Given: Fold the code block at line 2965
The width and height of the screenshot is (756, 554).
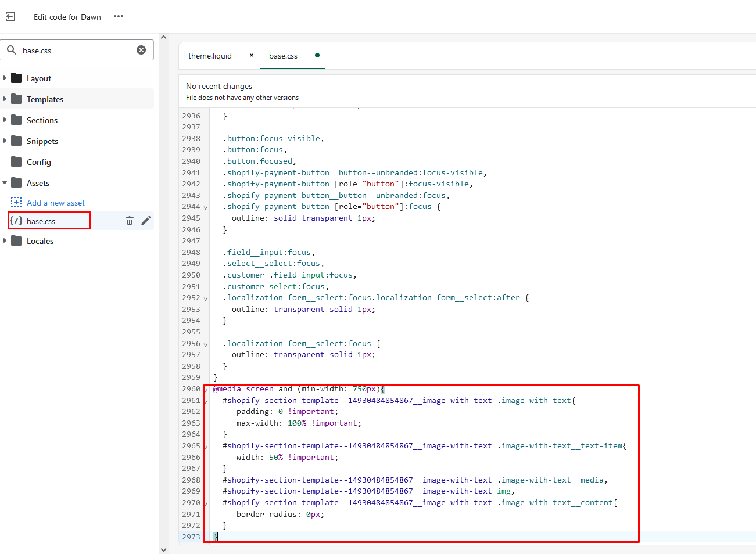Looking at the screenshot, I should pyautogui.click(x=206, y=447).
